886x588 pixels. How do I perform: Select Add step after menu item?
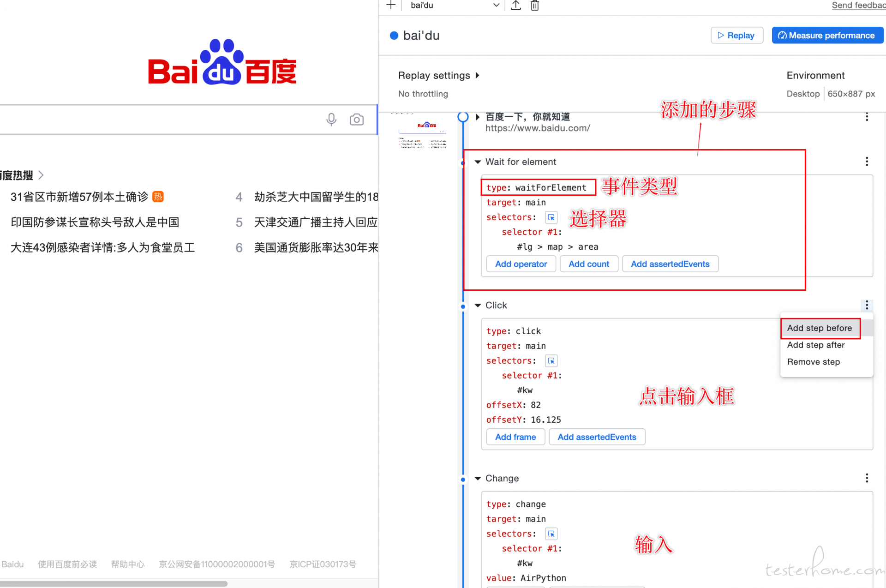click(816, 345)
